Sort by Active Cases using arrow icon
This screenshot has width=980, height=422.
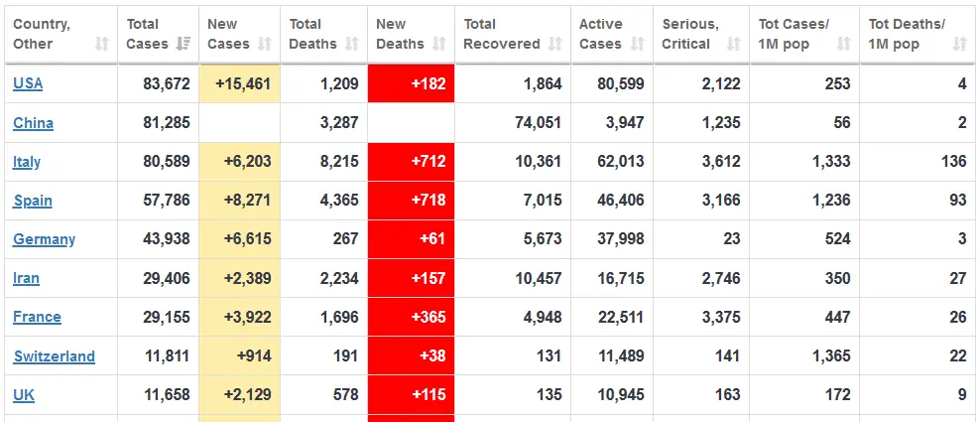pos(638,44)
